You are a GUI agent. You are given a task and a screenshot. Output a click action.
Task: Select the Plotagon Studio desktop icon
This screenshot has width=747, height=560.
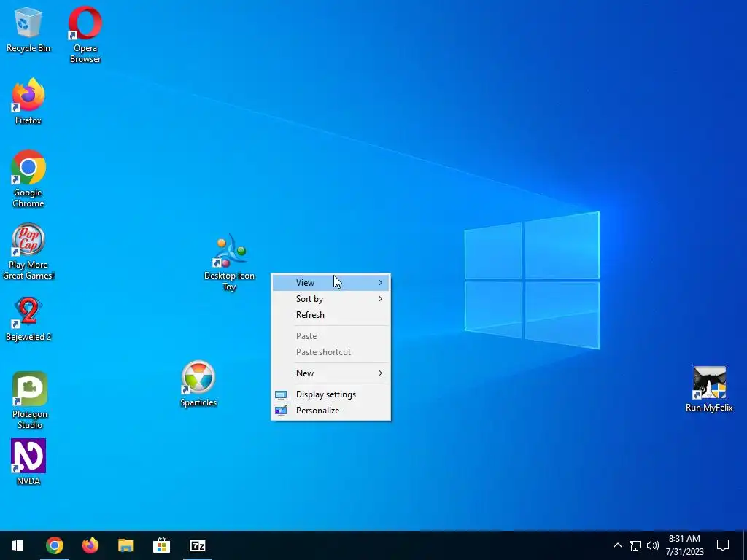point(29,400)
